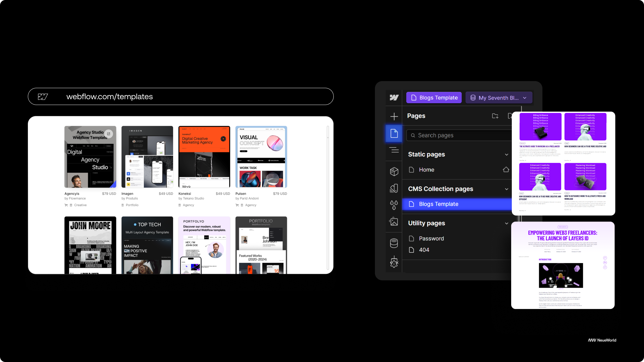
Task: Open the Pulsen template title link
Action: click(241, 194)
